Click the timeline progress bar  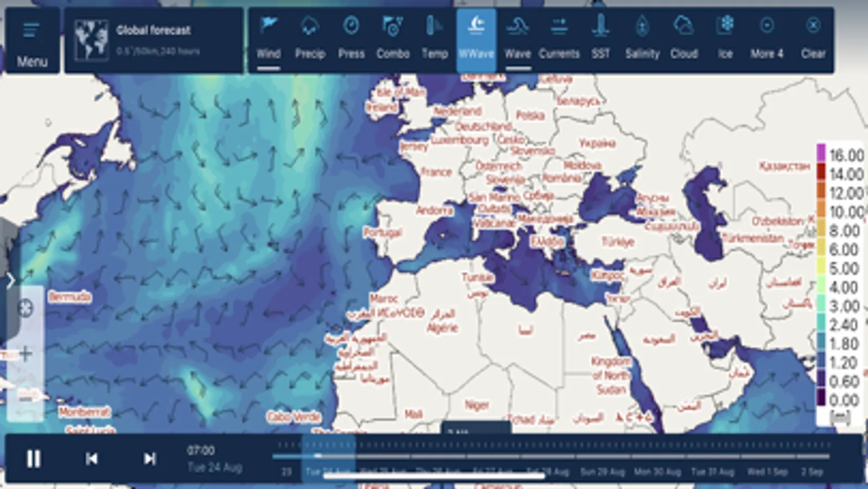click(551, 456)
